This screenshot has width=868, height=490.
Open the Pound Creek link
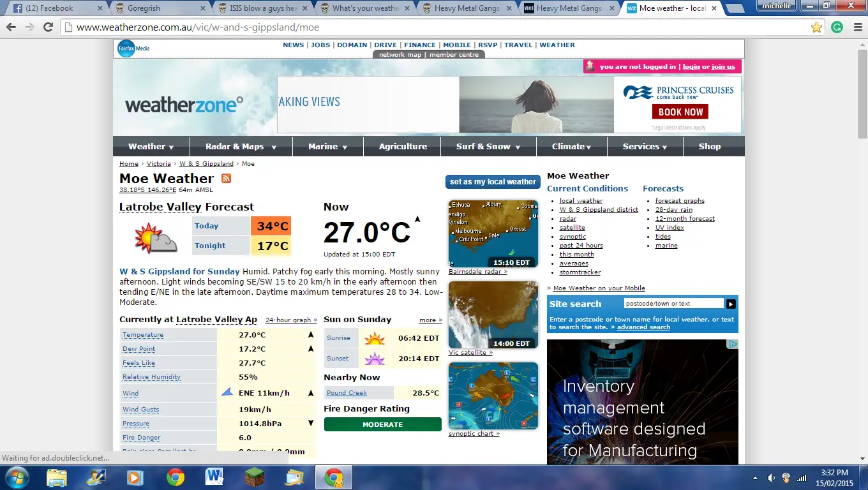click(x=347, y=393)
